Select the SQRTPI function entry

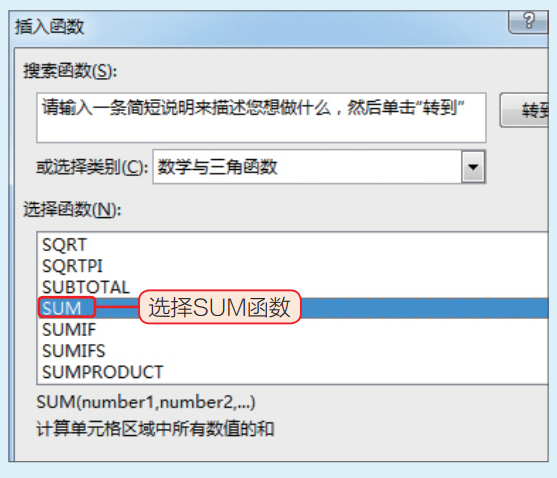tap(72, 266)
